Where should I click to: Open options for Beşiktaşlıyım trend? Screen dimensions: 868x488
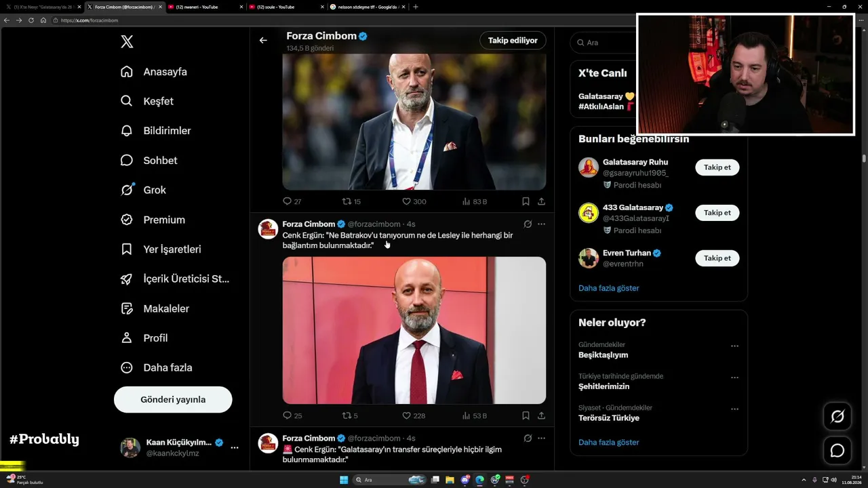tap(734, 346)
